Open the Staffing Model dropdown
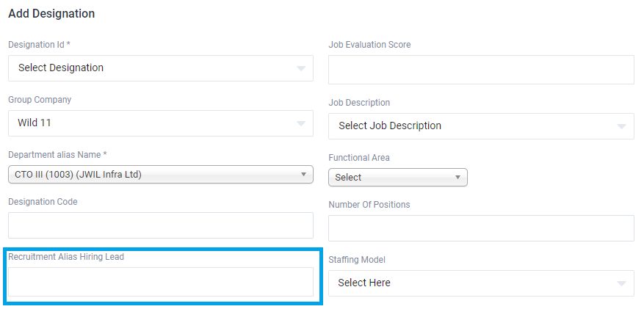The width and height of the screenshot is (644, 309). [x=470, y=283]
